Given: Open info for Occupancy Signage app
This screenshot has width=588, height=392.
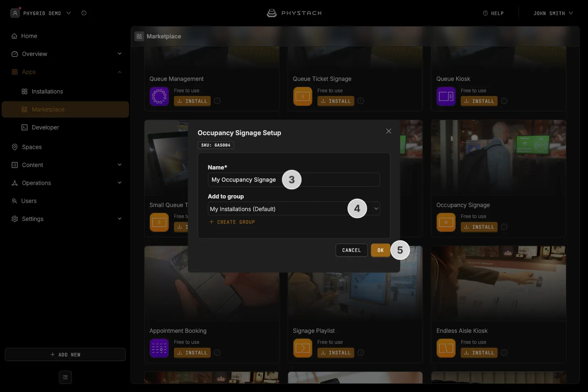Looking at the screenshot, I should tap(504, 227).
